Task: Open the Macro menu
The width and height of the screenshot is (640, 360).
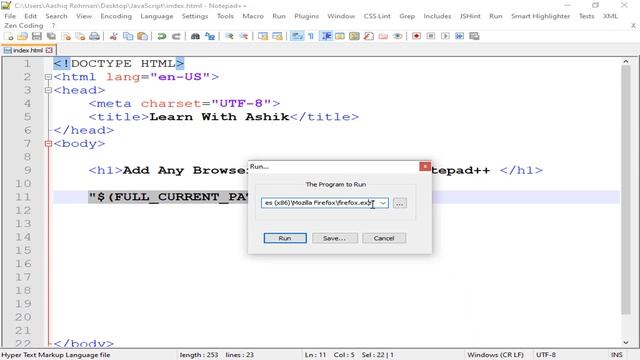Action: tap(253, 16)
